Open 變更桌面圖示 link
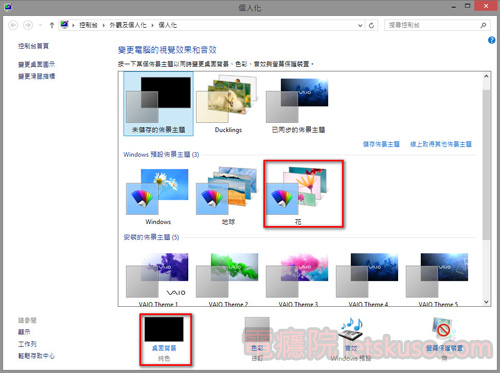 pyautogui.click(x=36, y=64)
